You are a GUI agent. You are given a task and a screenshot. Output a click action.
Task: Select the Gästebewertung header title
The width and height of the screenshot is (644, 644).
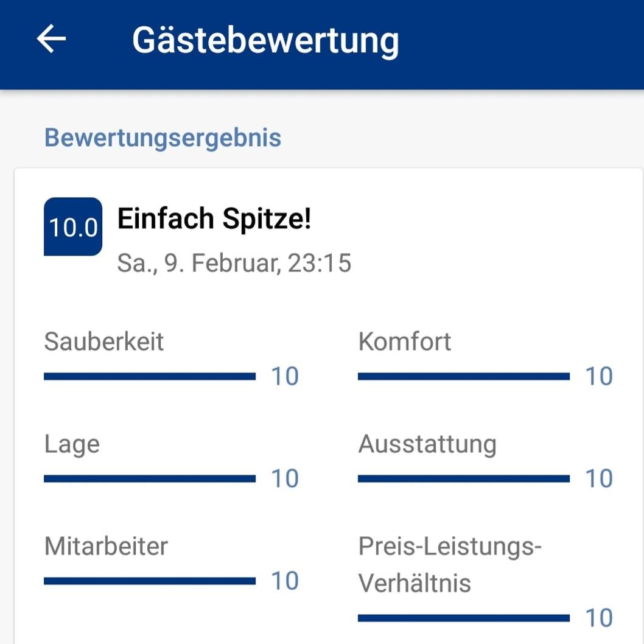[x=265, y=41]
